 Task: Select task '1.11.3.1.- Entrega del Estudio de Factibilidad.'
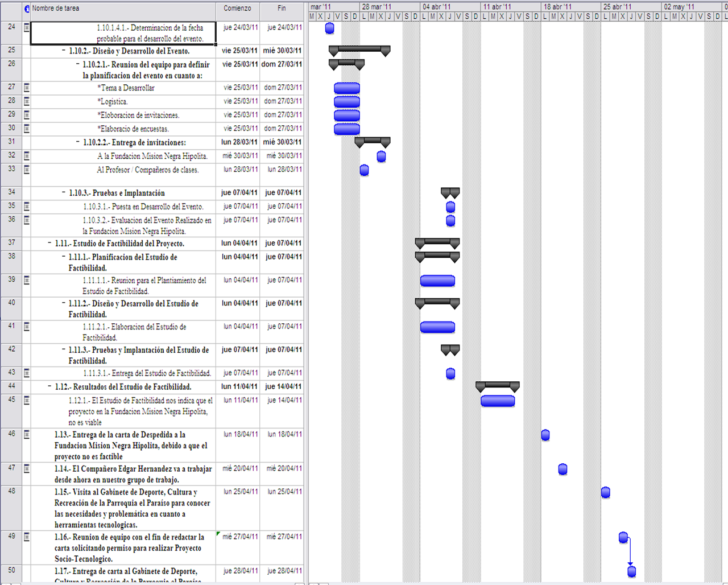point(147,373)
